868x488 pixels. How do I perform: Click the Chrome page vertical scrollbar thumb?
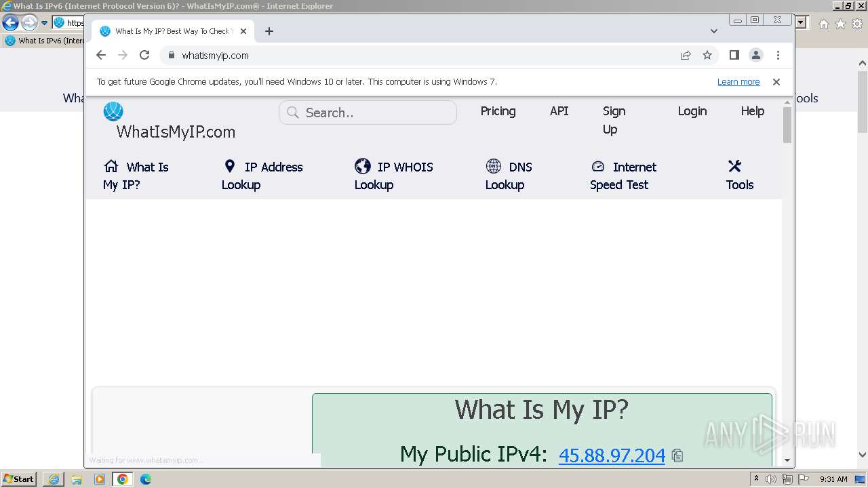[787, 125]
